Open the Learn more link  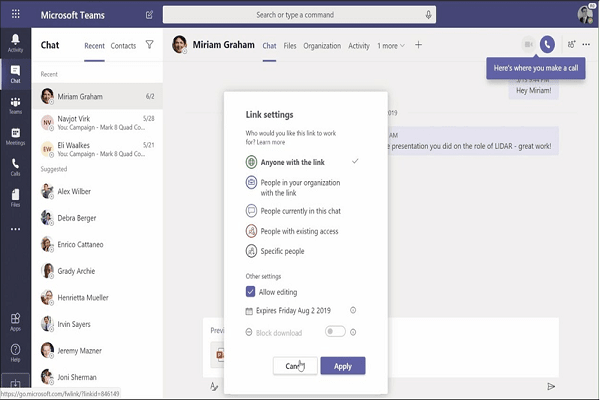coord(271,142)
